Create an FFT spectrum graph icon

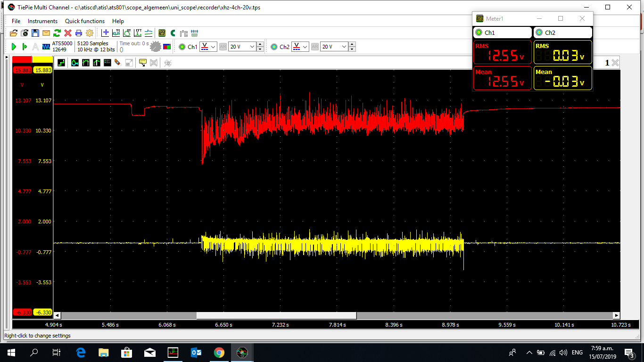tap(138, 33)
